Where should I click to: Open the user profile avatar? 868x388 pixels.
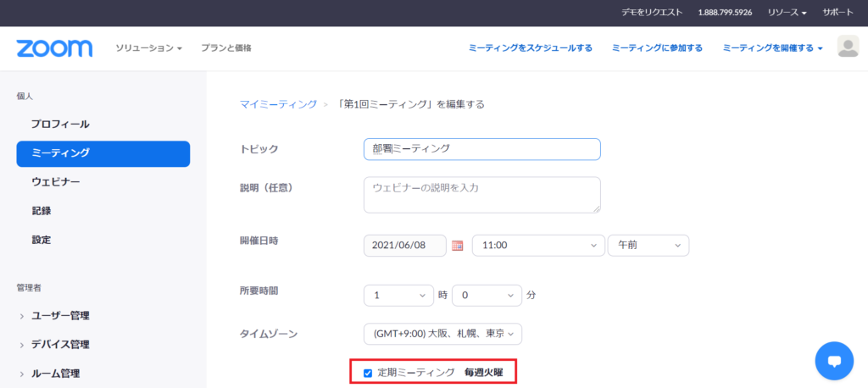pos(848,47)
